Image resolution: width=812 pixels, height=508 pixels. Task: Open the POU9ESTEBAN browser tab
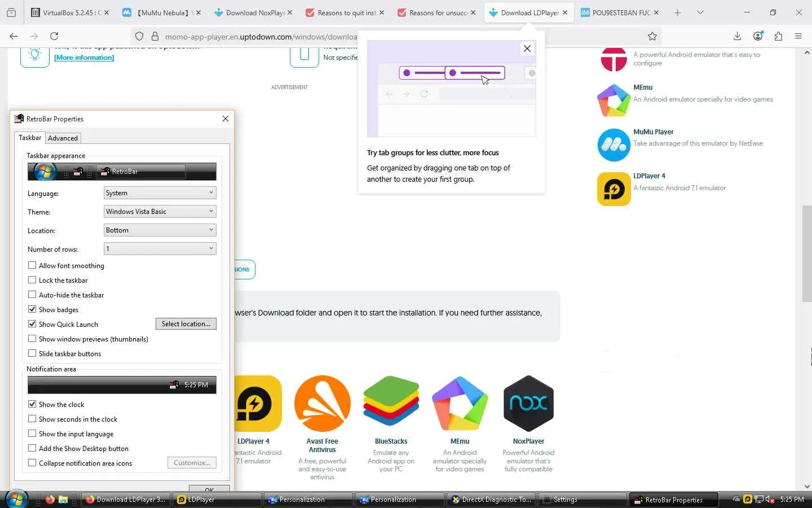(620, 12)
